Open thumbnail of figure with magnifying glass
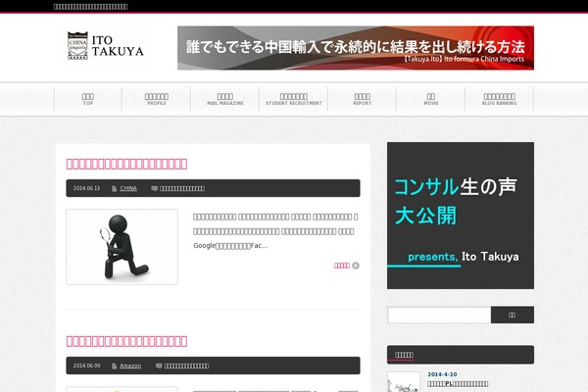 point(122,247)
